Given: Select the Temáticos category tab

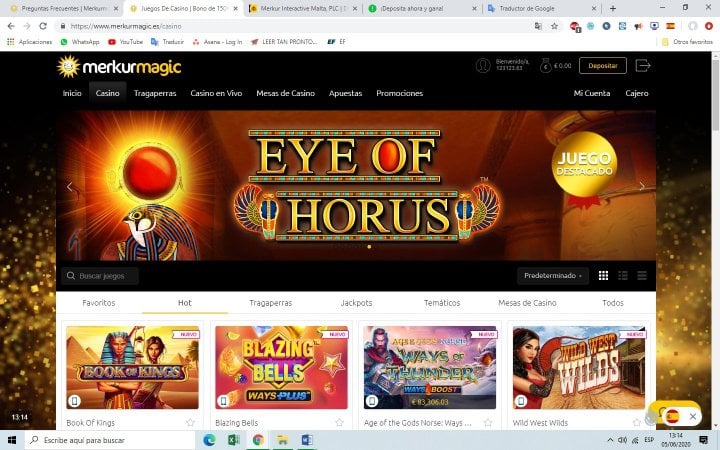Looking at the screenshot, I should tap(442, 303).
